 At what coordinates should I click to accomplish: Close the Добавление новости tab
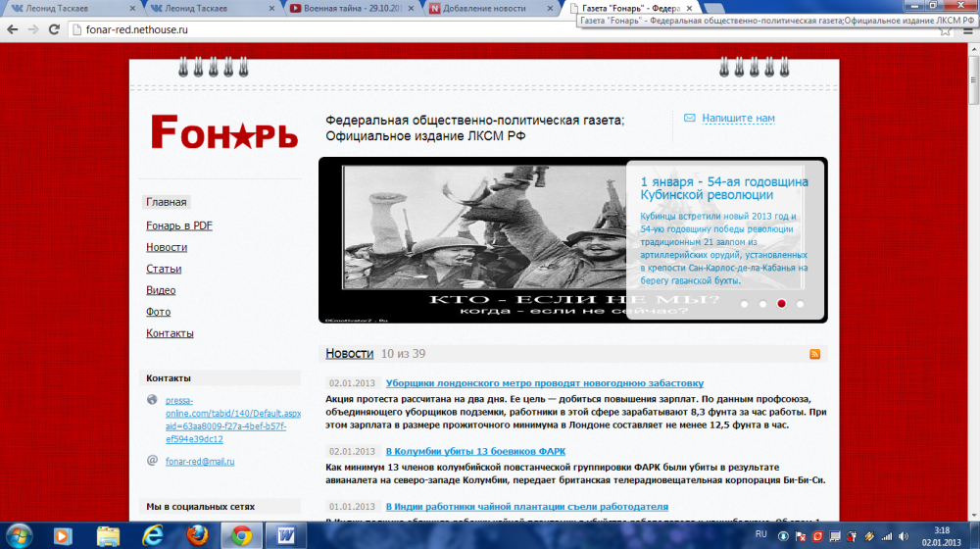[x=550, y=8]
